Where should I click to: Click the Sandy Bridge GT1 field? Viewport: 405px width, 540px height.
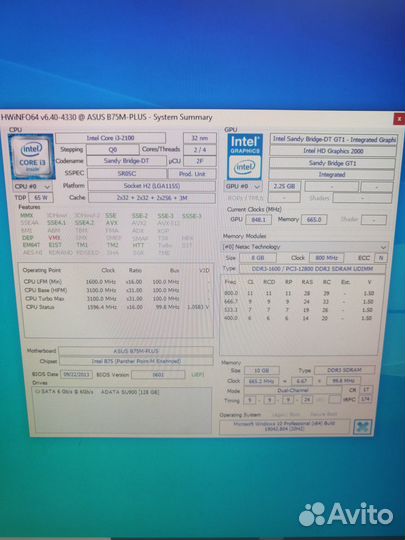pos(332,163)
